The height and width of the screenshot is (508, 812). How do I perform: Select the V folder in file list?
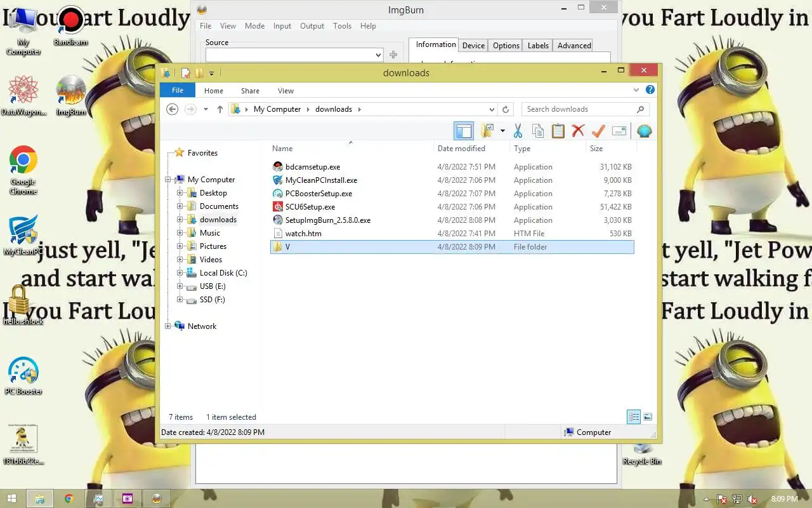(x=452, y=247)
